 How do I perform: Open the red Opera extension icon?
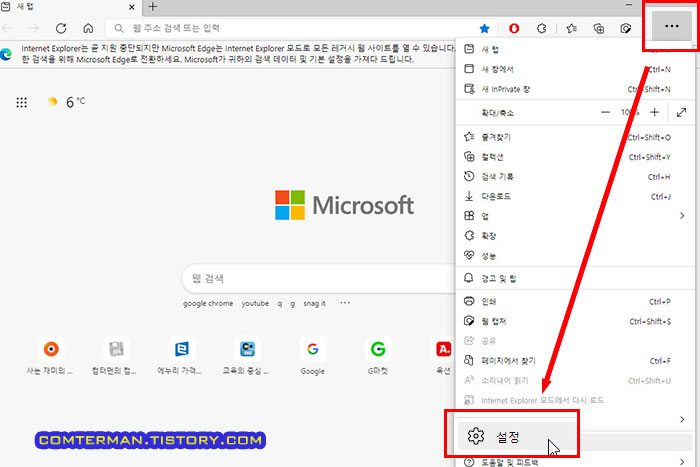[x=514, y=29]
